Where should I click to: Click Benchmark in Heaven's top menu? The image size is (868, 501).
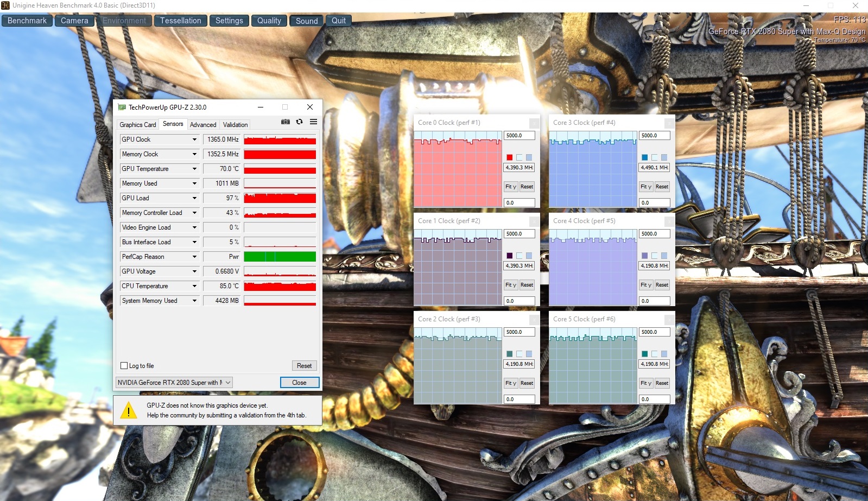pyautogui.click(x=27, y=21)
